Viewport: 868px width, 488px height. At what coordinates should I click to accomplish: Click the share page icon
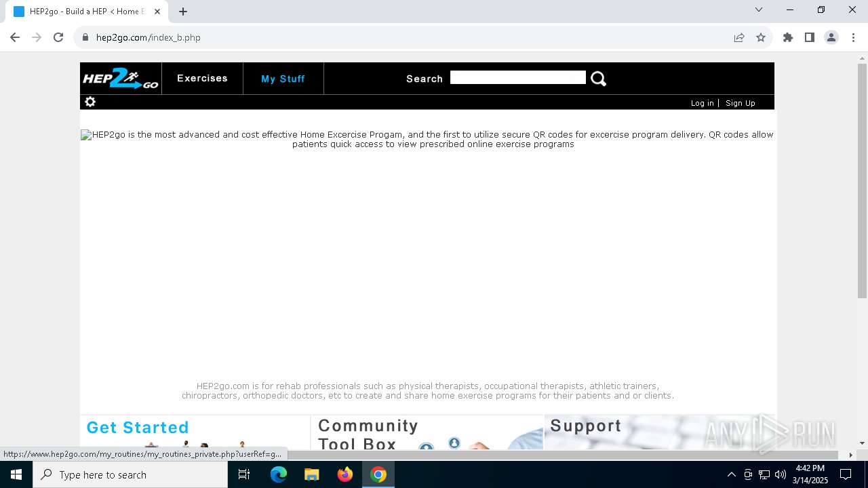739,37
